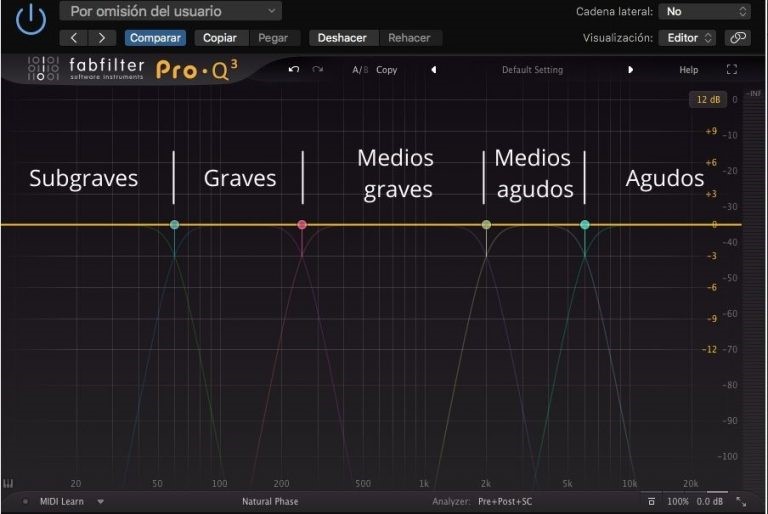Toggle the plugin power bypass button
This screenshot has width=768, height=514.
tap(32, 19)
